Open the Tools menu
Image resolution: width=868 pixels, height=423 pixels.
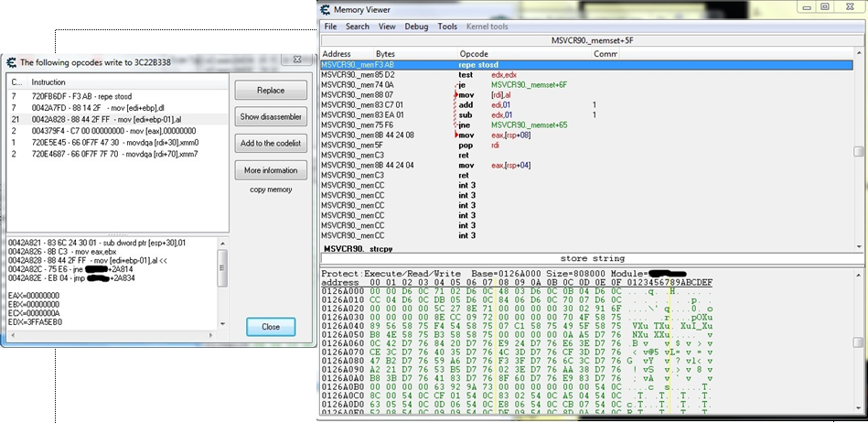447,27
